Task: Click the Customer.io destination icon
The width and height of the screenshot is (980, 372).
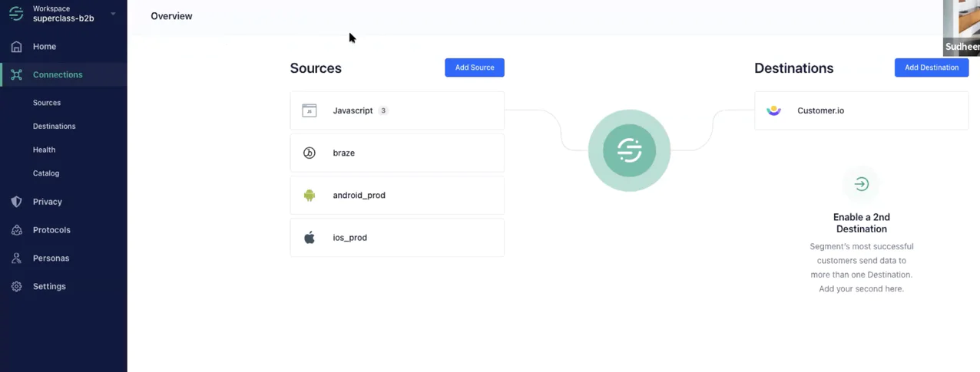Action: tap(773, 110)
